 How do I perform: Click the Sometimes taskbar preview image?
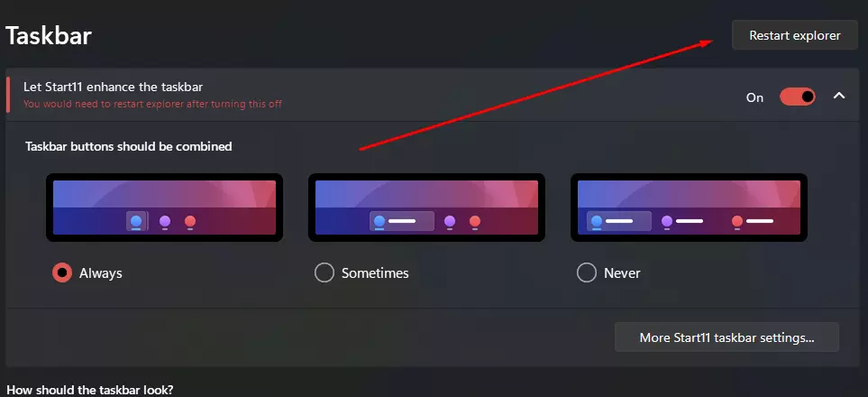(x=427, y=208)
